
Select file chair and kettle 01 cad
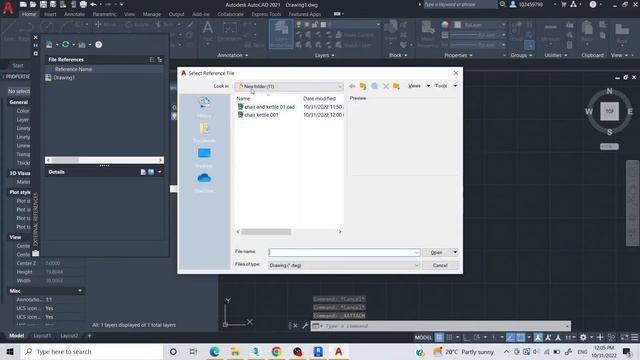click(269, 107)
